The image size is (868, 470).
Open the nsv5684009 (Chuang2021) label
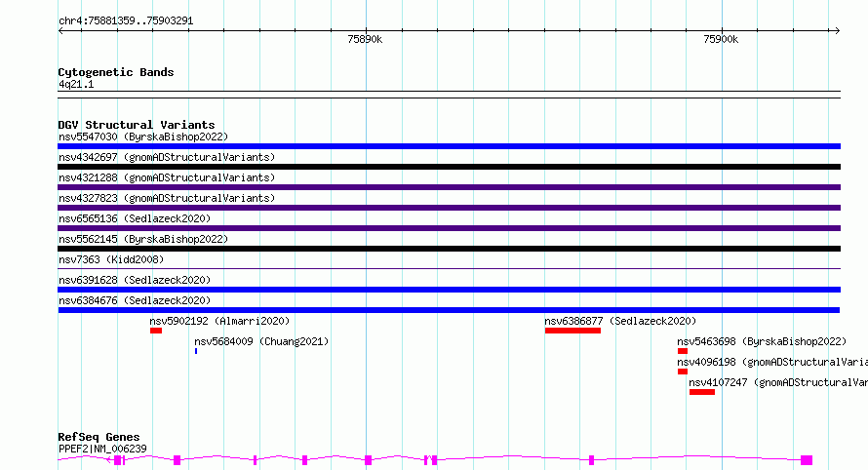pyautogui.click(x=261, y=341)
